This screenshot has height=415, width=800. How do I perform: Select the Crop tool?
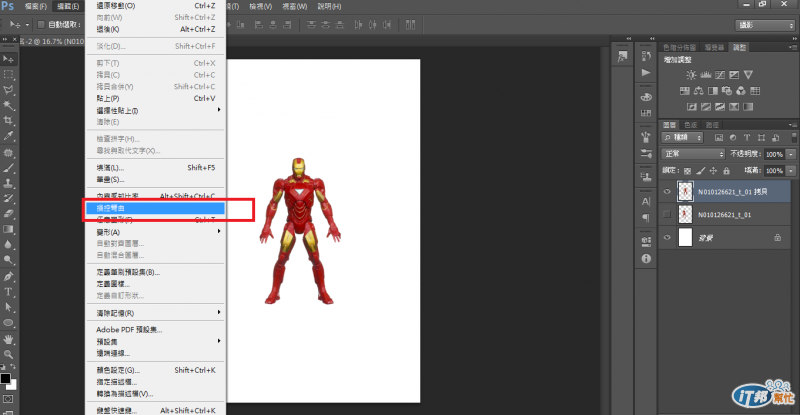8,121
